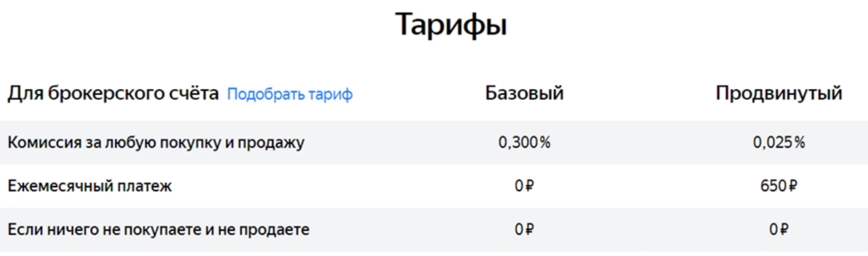The width and height of the screenshot is (868, 256).
Task: Click the "Для брокерского счёта" label
Action: click(x=113, y=94)
